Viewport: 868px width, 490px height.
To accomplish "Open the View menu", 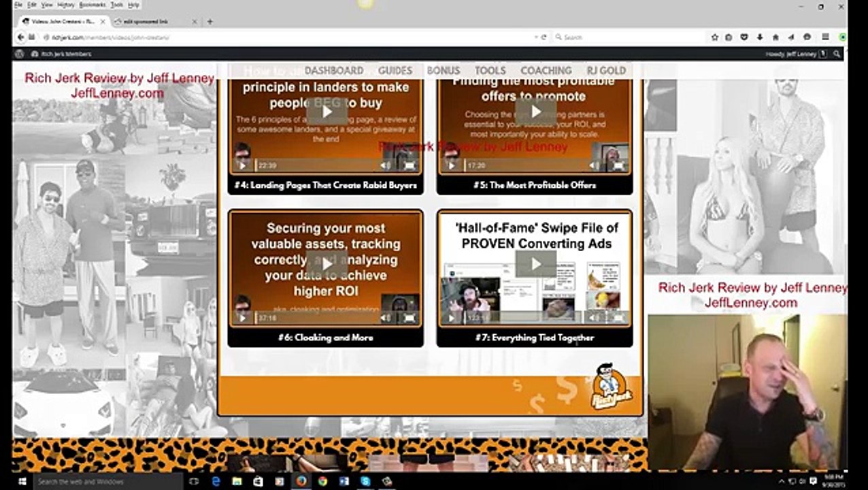I will pyautogui.click(x=47, y=5).
